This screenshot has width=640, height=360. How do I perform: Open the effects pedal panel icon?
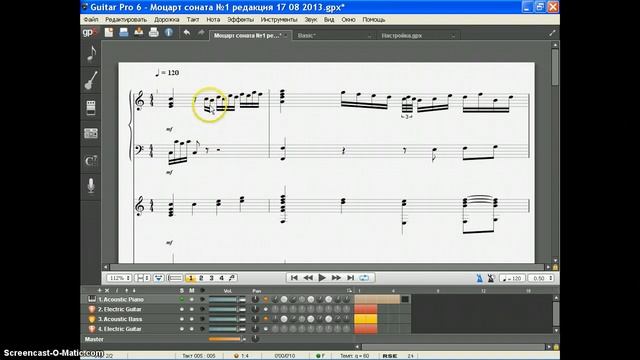tap(91, 107)
